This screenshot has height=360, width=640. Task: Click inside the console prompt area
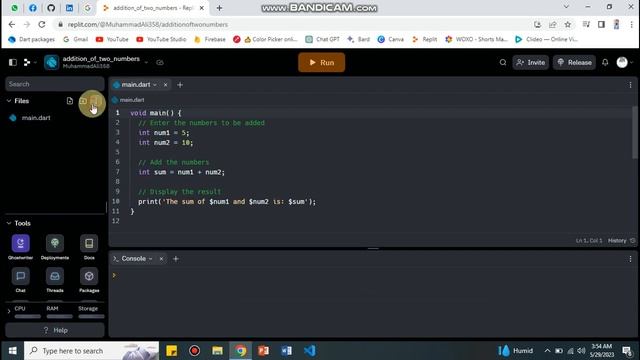[373, 302]
